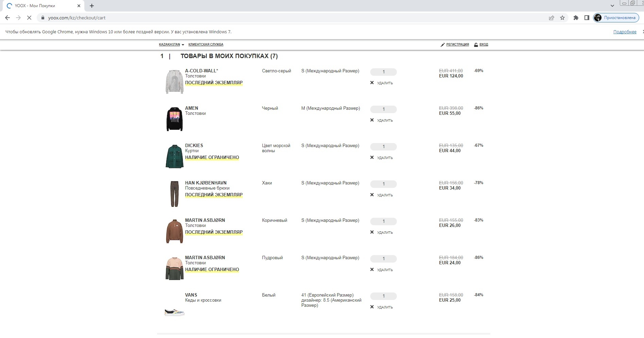This screenshot has height=338, width=644.
Task: Delete the DICKIES jacket from the cart
Action: (382, 158)
